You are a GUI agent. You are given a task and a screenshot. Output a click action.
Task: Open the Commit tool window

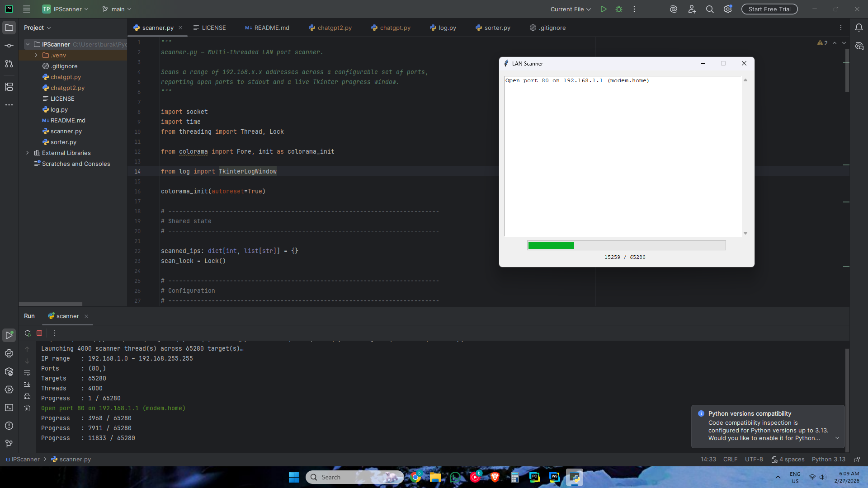tap(9, 46)
